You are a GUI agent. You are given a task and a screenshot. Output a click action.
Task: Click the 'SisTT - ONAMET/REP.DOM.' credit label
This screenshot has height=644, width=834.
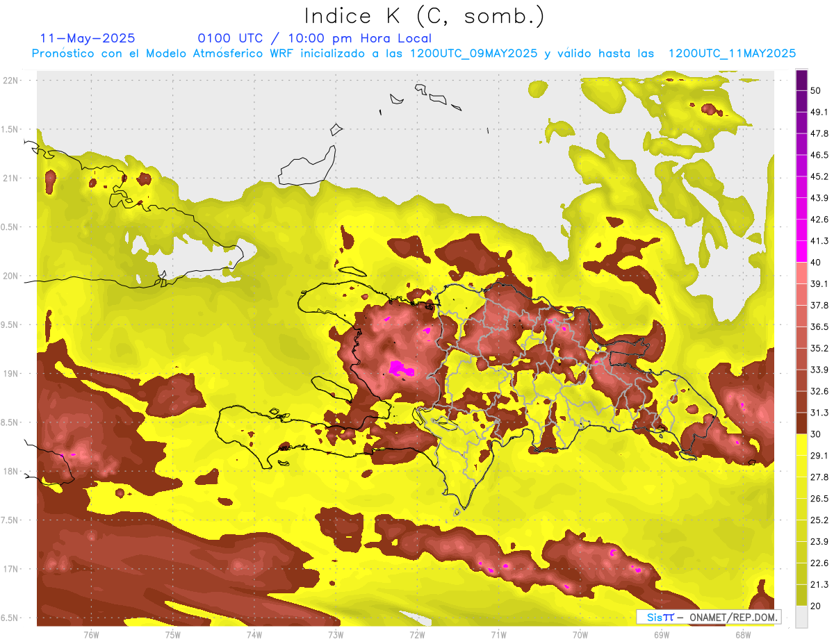pos(709,617)
